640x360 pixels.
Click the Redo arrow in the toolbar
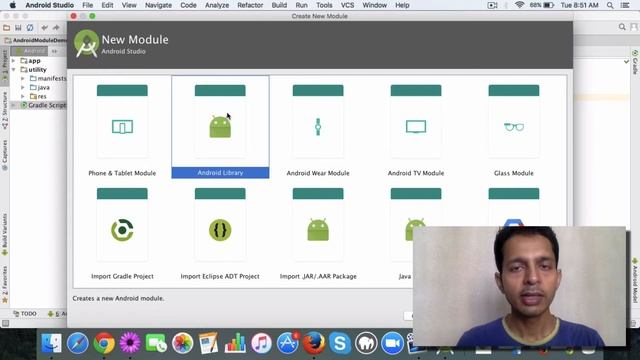click(x=56, y=28)
